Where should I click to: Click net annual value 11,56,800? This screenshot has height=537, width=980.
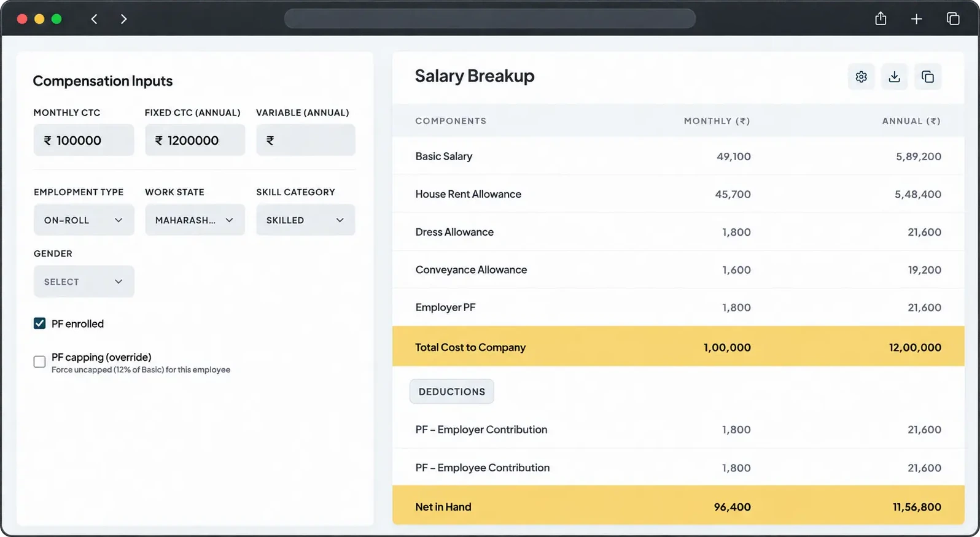917,507
